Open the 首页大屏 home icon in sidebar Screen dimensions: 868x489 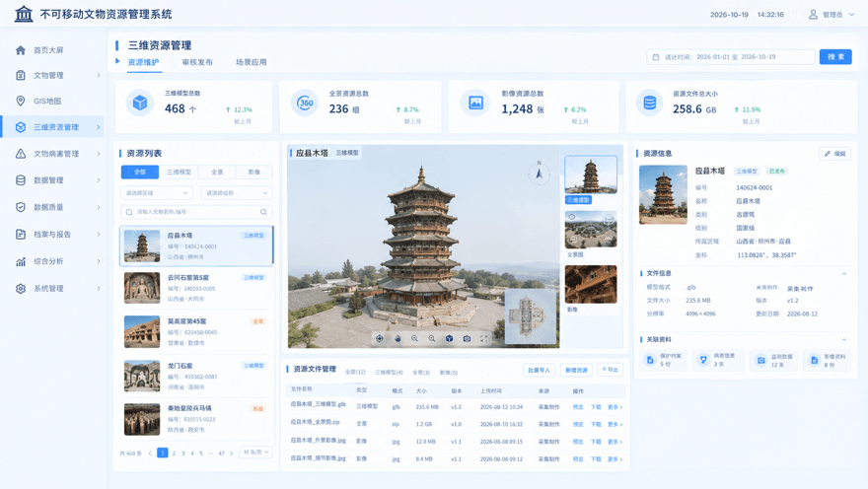(21, 50)
